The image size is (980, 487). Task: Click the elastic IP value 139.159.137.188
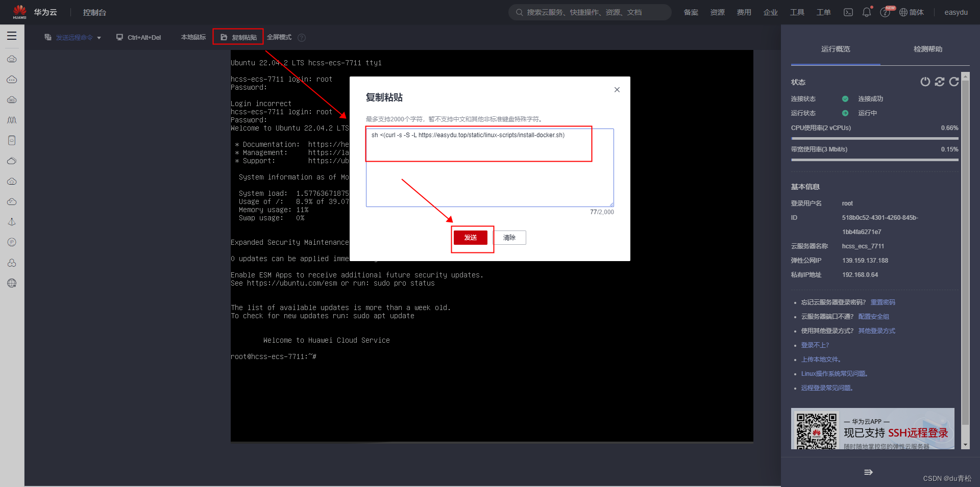(865, 261)
